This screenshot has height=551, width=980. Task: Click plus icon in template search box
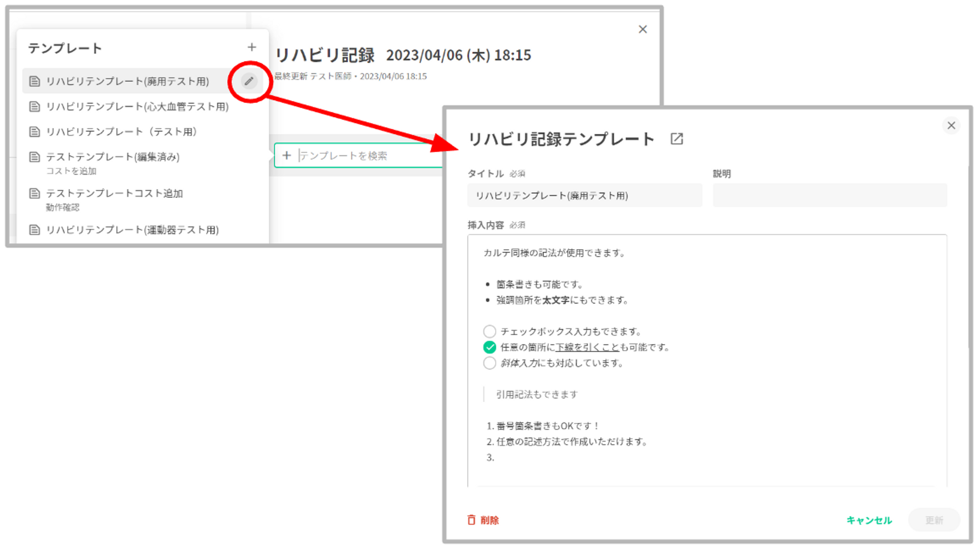[x=287, y=155]
